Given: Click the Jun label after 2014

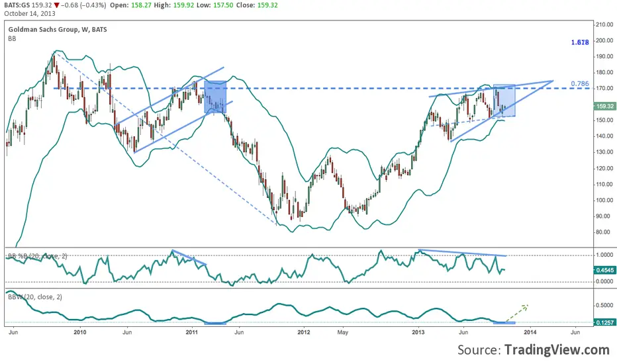Looking at the screenshot, I should pyautogui.click(x=575, y=332).
